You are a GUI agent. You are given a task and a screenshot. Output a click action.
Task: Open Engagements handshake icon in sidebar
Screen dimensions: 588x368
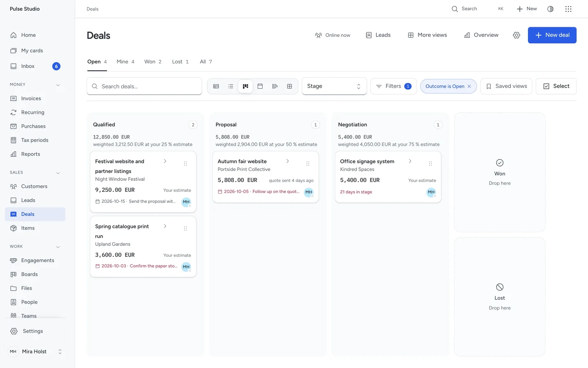pyautogui.click(x=13, y=260)
